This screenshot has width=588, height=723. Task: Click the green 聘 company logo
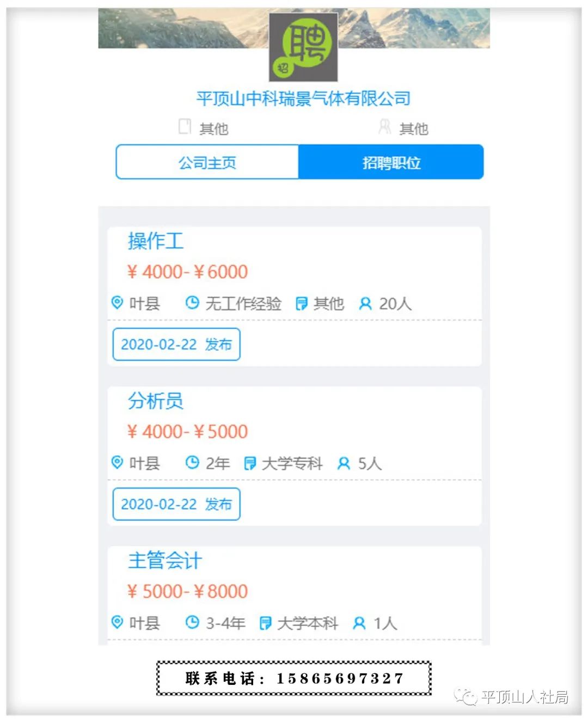pyautogui.click(x=303, y=47)
